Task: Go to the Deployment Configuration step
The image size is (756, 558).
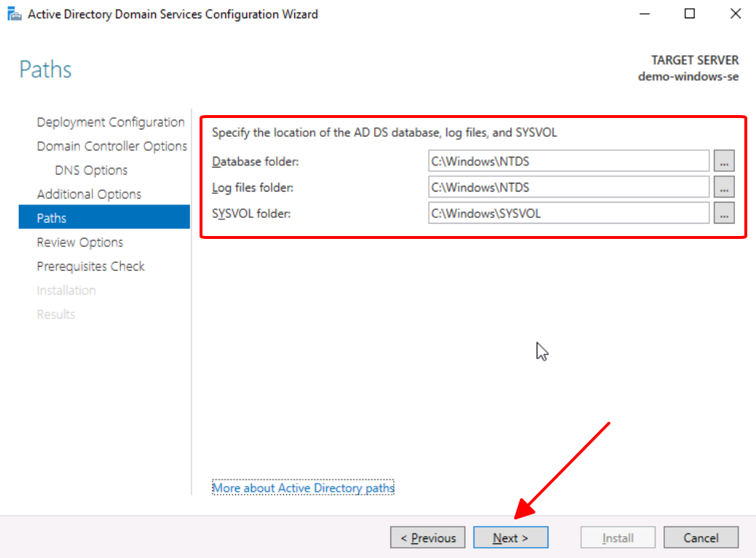Action: coord(111,122)
